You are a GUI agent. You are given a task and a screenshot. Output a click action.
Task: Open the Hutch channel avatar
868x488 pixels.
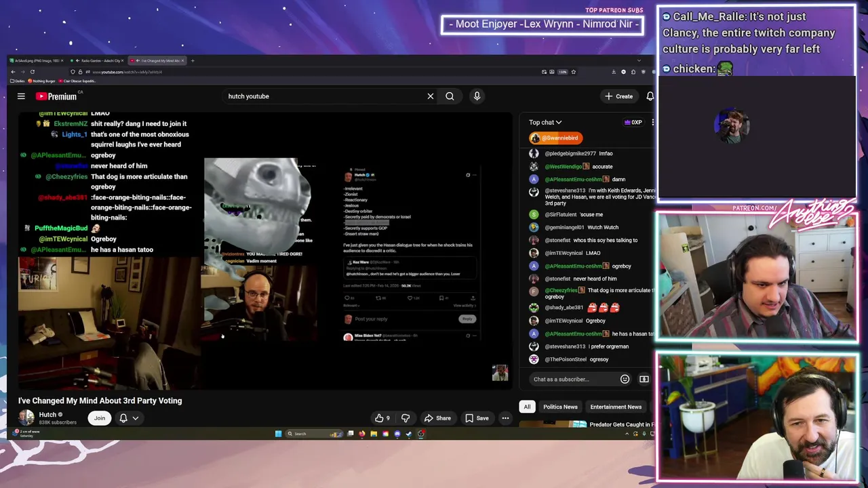coord(26,418)
